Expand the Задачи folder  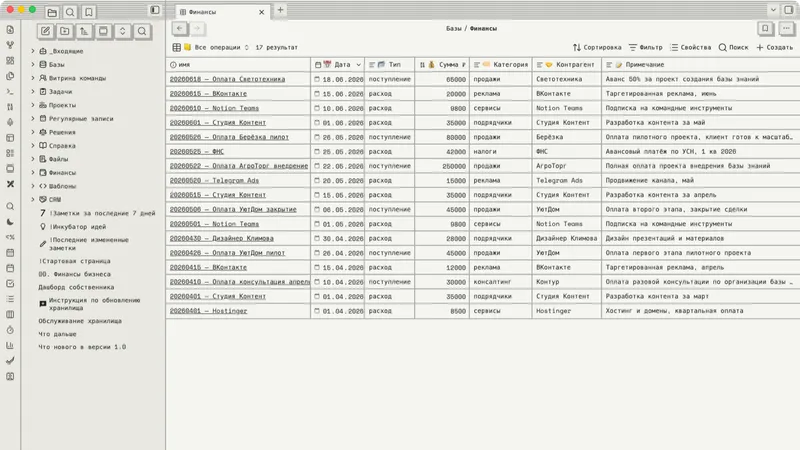[x=33, y=91]
